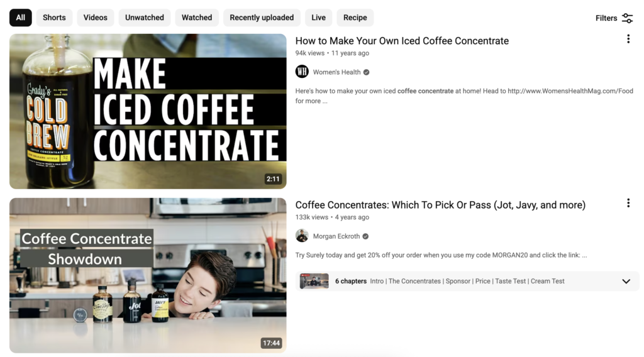Play the Coffee Concentrate Showdown video thumbnail
The image size is (644, 357).
point(148,275)
